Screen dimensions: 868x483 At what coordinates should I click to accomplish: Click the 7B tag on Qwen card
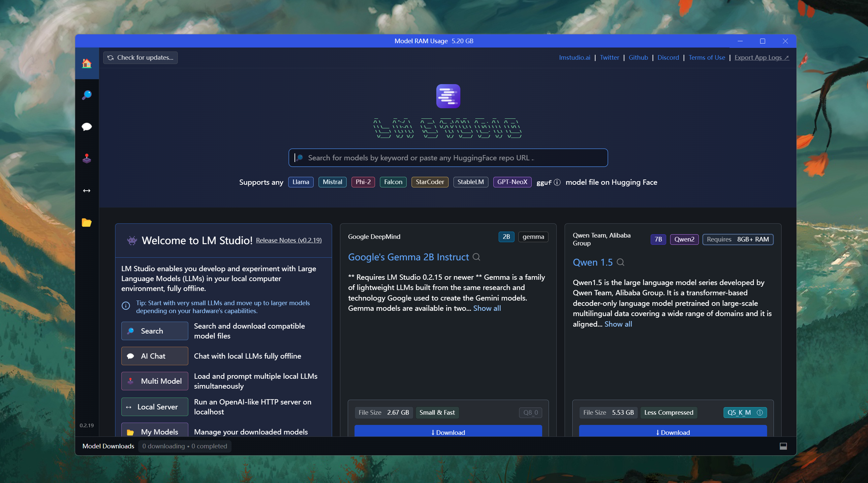click(x=658, y=239)
